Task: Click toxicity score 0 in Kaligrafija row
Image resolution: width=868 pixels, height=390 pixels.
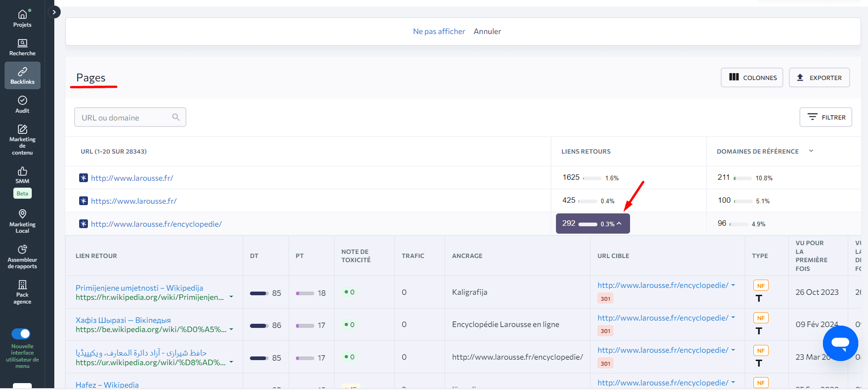Action: tap(350, 292)
